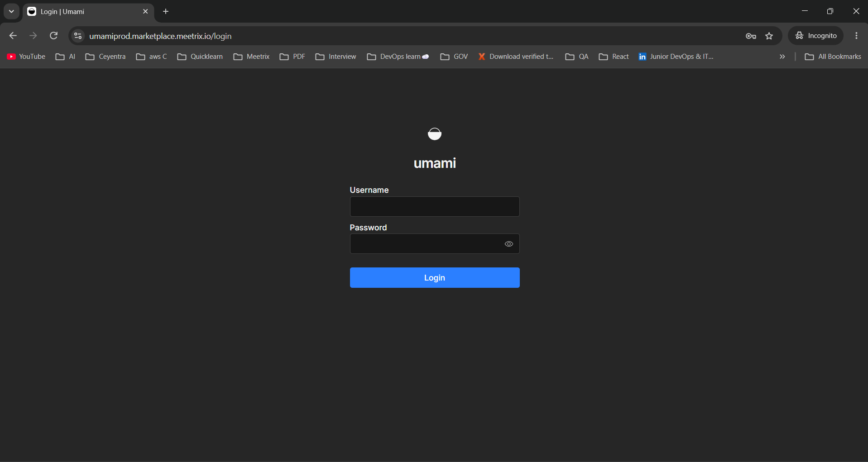The image size is (868, 462).
Task: Expand the tab search dropdown arrow
Action: 11,11
